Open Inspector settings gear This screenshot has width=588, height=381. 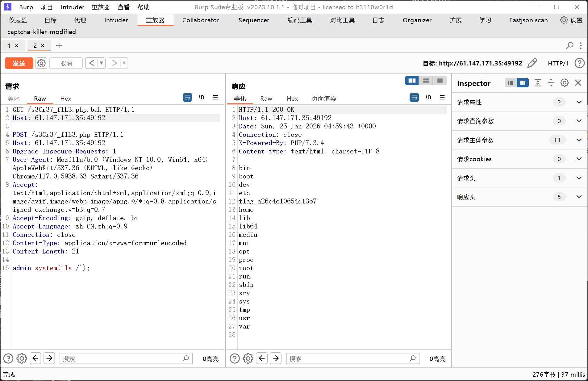click(565, 83)
